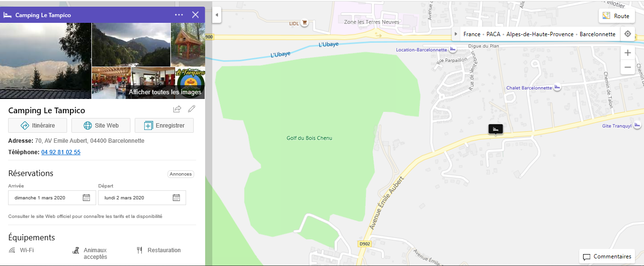Expand the breadcrumb location arrow

pos(456,34)
